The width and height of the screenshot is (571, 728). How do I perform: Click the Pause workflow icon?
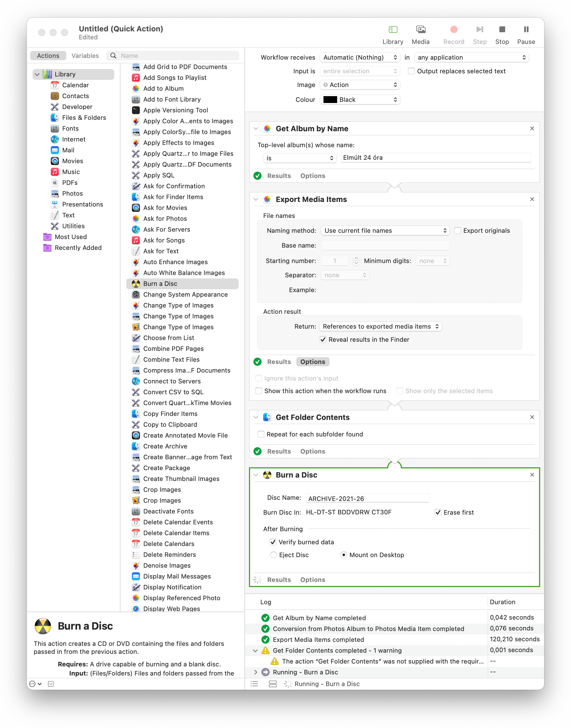coord(526,30)
